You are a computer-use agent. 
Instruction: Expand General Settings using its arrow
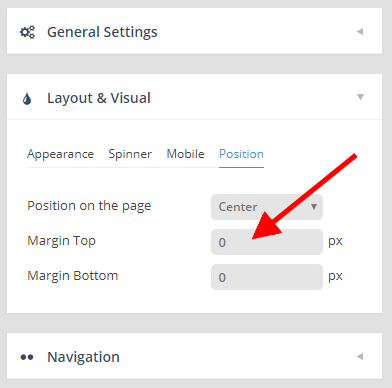click(360, 31)
